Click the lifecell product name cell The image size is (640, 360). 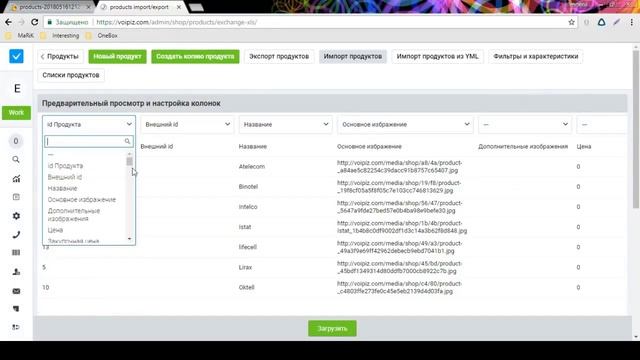(247, 247)
